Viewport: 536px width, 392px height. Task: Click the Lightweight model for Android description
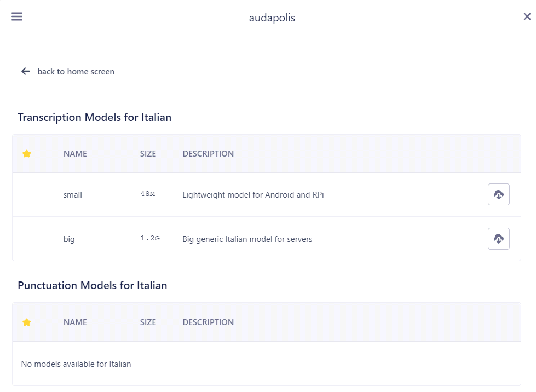click(x=253, y=195)
